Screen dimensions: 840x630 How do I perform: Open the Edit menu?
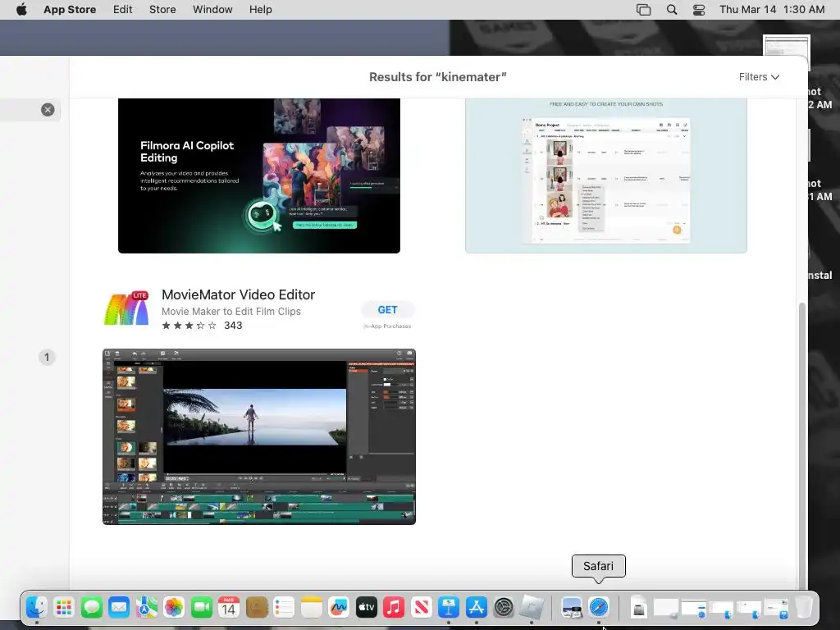pos(123,10)
